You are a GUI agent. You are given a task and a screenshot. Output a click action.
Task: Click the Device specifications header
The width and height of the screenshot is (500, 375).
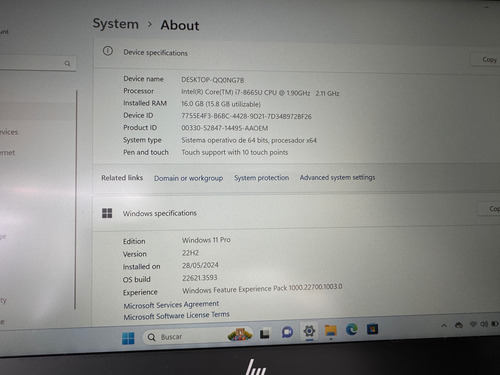coord(155,52)
